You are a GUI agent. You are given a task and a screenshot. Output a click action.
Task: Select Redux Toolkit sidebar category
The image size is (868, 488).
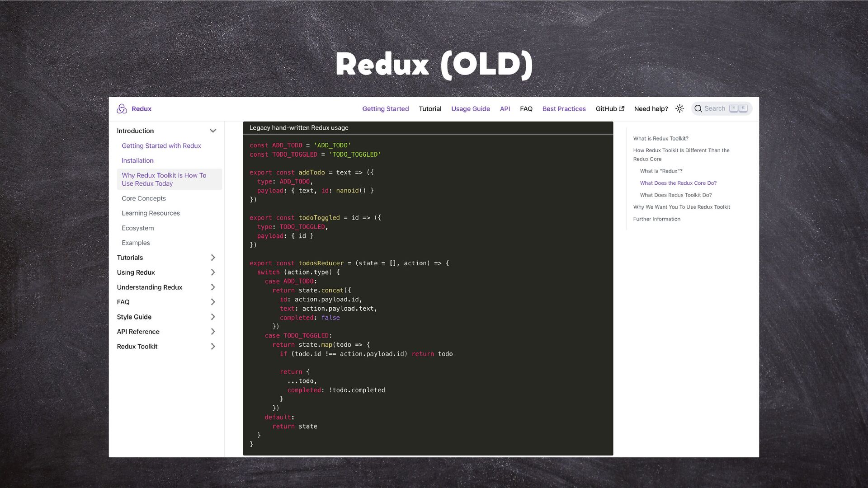coord(137,347)
